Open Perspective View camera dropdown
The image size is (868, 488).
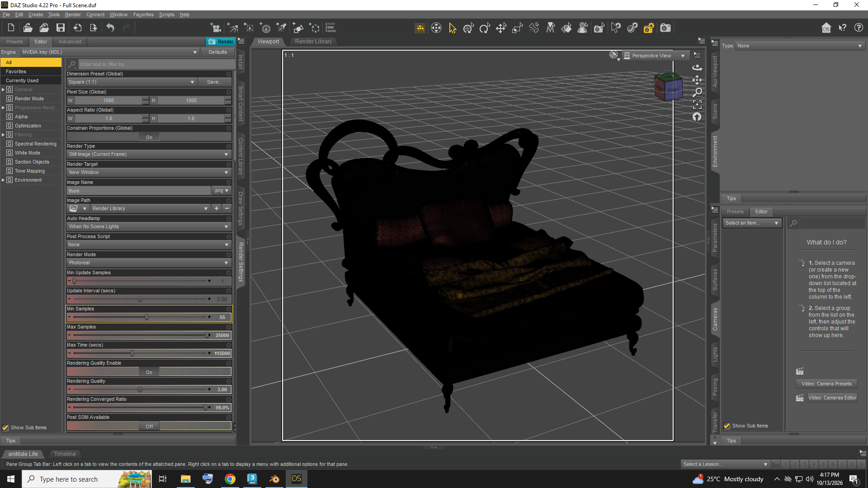click(655, 56)
